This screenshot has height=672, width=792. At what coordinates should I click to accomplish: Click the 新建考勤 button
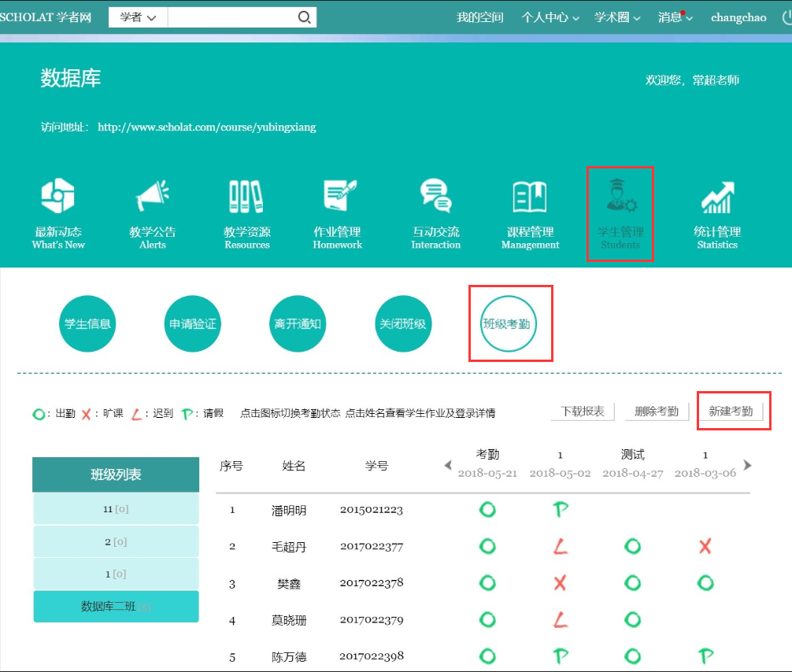click(x=731, y=412)
